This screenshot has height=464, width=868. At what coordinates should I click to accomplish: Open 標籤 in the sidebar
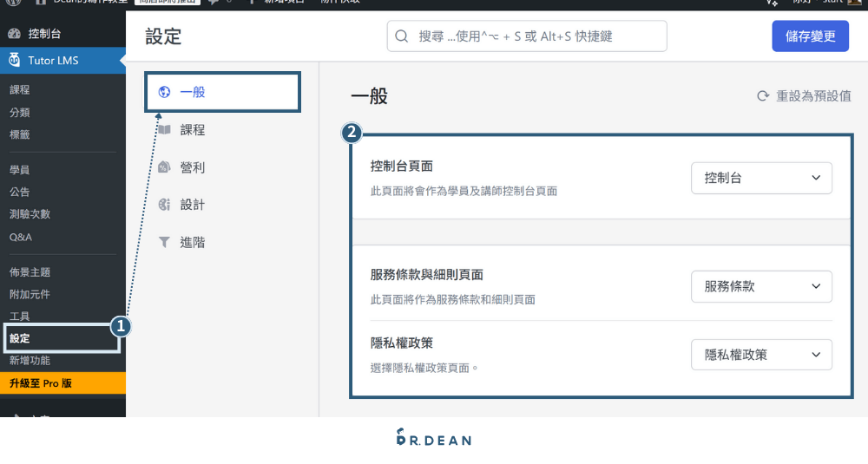coord(19,134)
